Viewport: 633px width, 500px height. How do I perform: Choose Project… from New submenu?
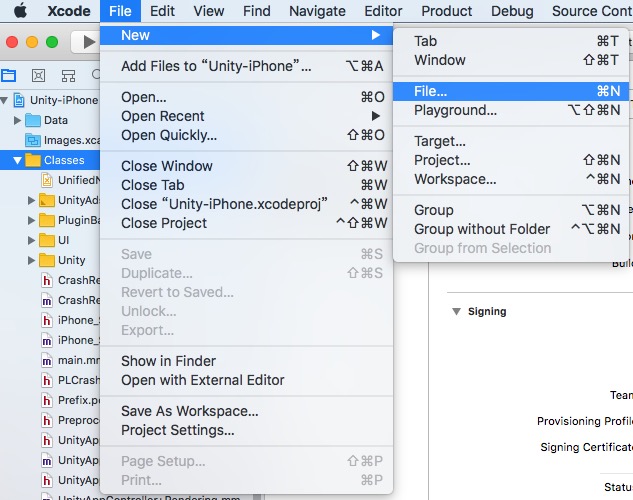point(511,160)
